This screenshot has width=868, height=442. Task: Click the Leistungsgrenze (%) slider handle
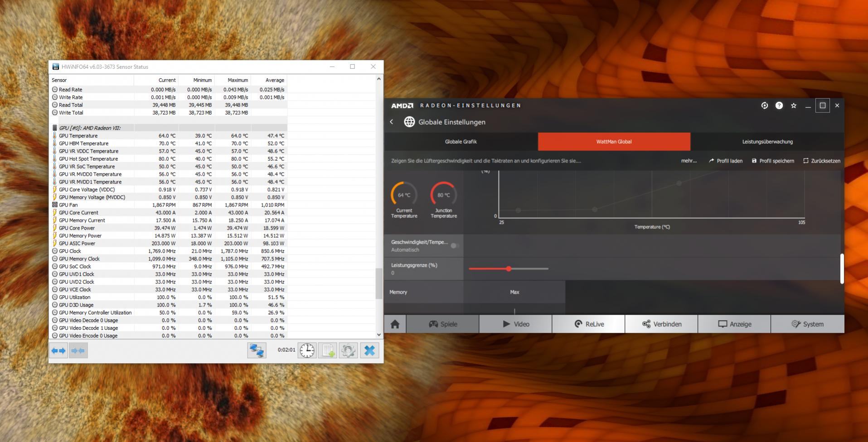coord(509,269)
